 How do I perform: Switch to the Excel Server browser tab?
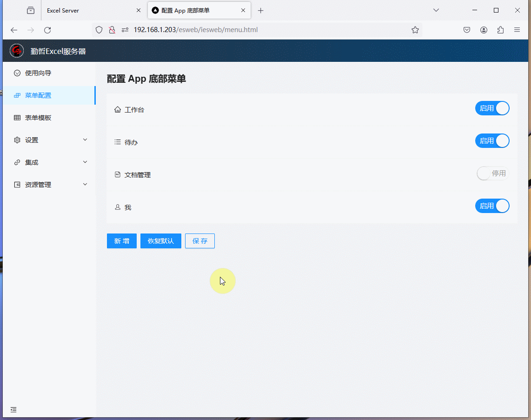[x=88, y=10]
